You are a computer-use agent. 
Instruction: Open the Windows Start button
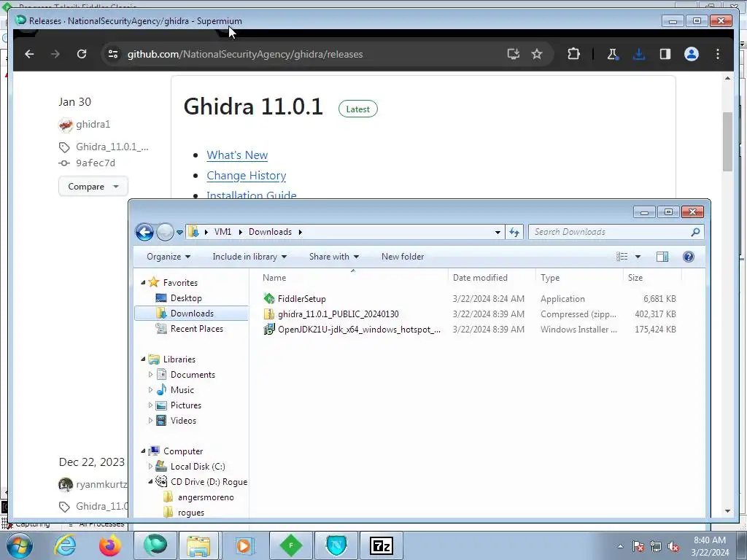[x=20, y=545]
